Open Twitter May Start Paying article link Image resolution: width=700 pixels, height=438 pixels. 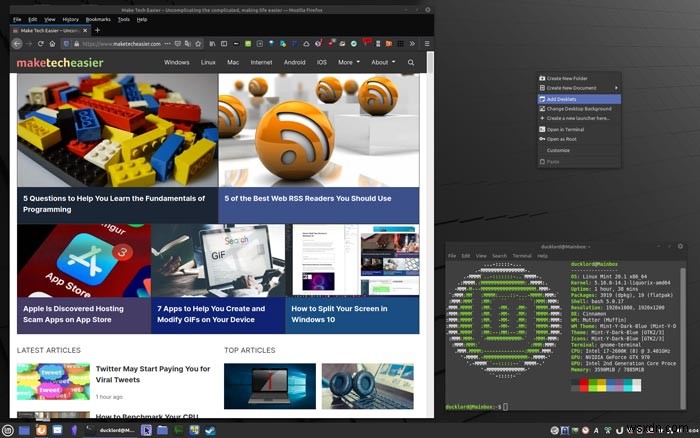point(153,374)
